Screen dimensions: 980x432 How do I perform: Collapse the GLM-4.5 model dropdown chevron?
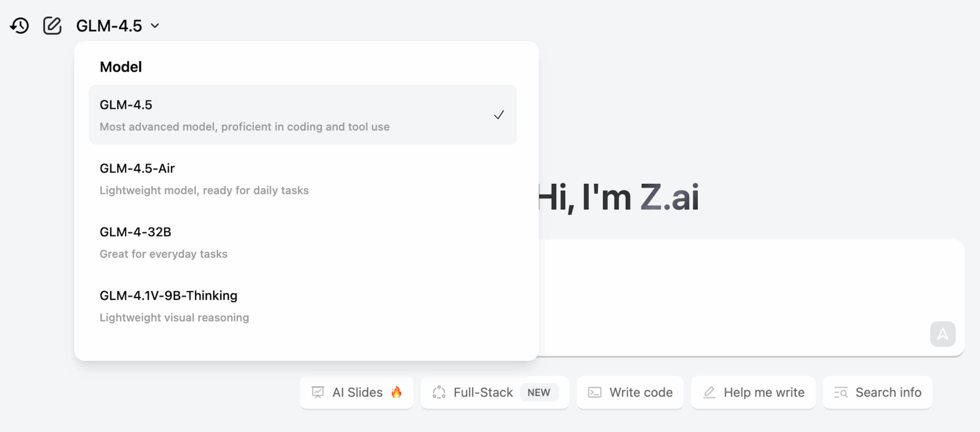pos(155,26)
